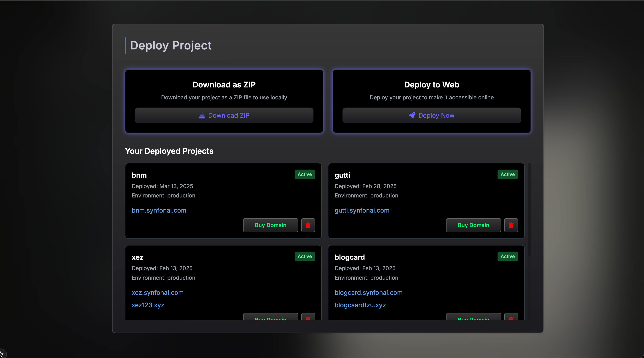Click the download arrow icon
The width and height of the screenshot is (644, 358).
click(202, 115)
